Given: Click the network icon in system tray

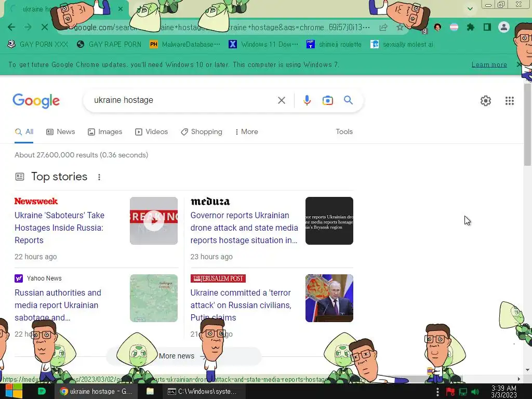Looking at the screenshot, I should click(x=463, y=392).
